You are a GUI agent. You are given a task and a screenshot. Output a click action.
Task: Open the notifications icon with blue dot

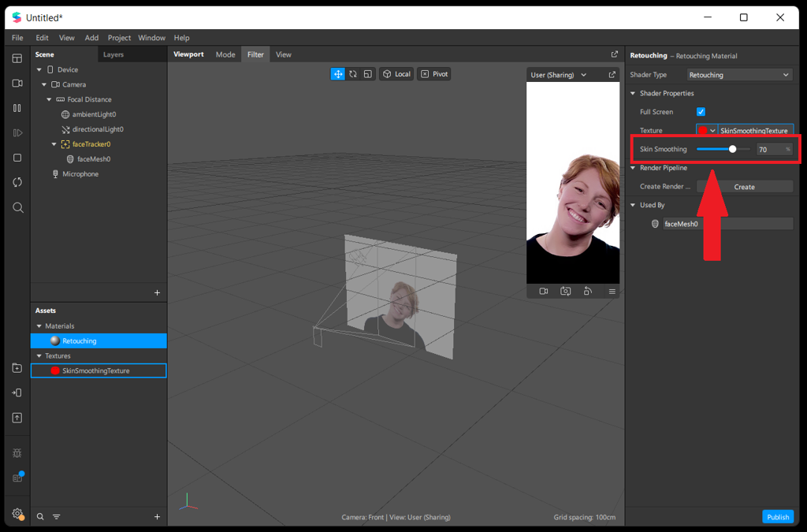(17, 477)
